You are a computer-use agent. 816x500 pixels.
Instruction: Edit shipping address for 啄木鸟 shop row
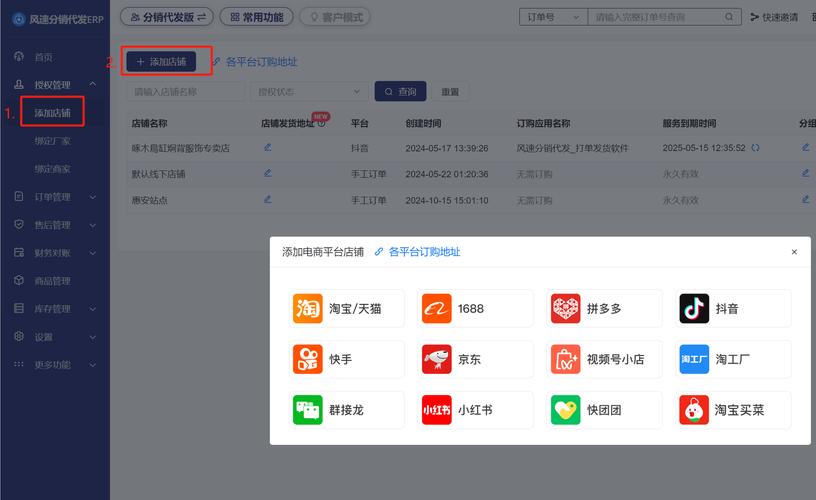point(267,147)
